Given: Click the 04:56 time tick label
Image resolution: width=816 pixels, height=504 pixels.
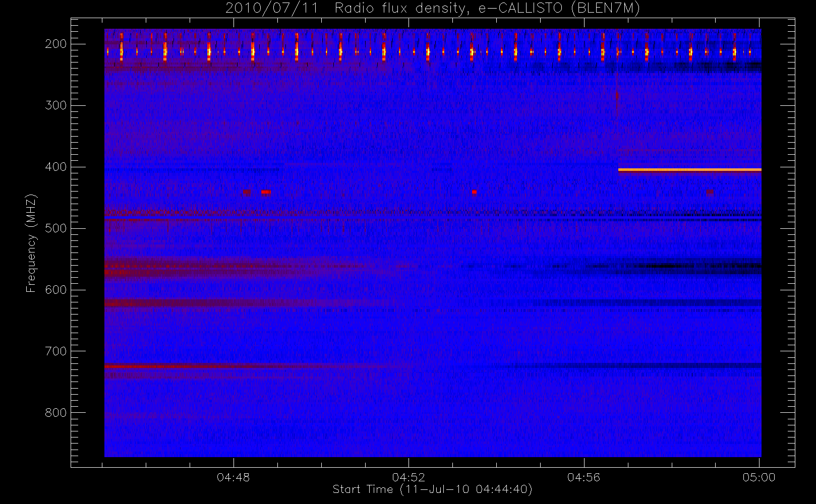Looking at the screenshot, I should click(x=584, y=477).
